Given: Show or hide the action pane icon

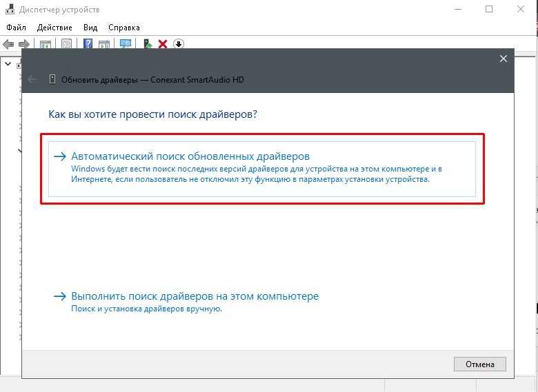Looking at the screenshot, I should 104,44.
